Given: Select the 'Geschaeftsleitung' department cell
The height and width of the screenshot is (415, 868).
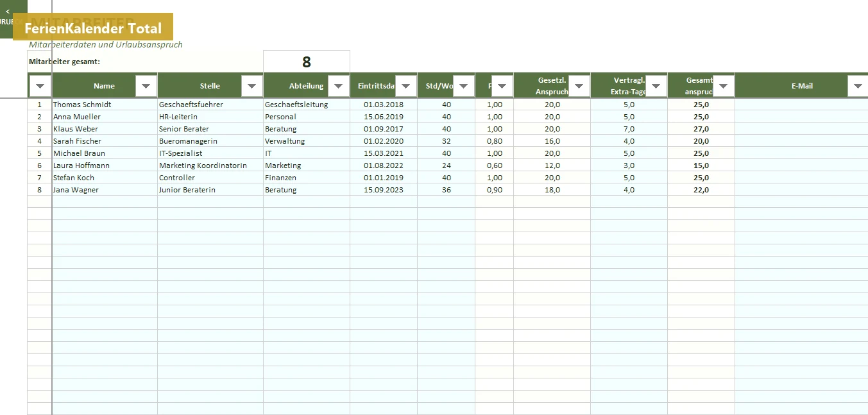Looking at the screenshot, I should point(307,105).
